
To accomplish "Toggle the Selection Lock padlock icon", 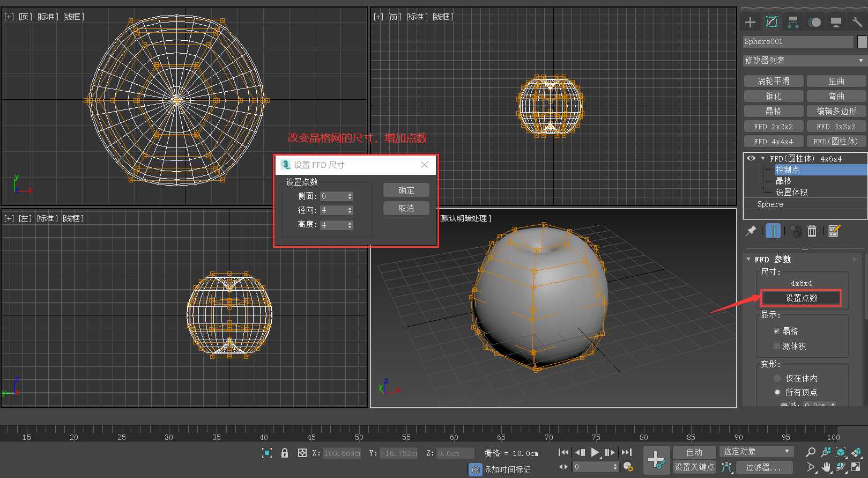I will tap(285, 453).
